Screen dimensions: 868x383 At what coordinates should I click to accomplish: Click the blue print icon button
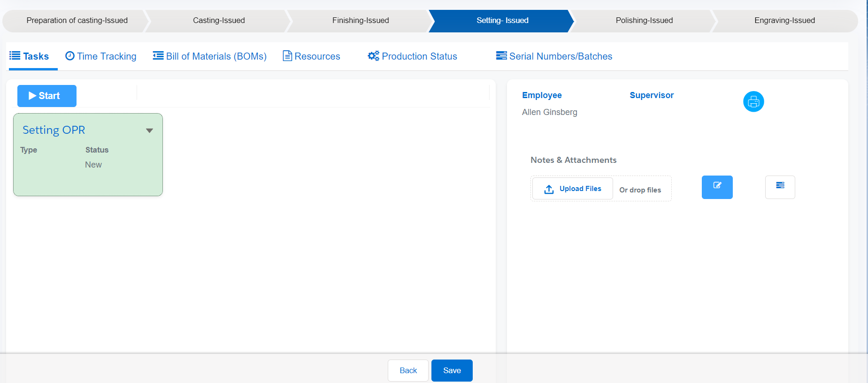coord(753,101)
